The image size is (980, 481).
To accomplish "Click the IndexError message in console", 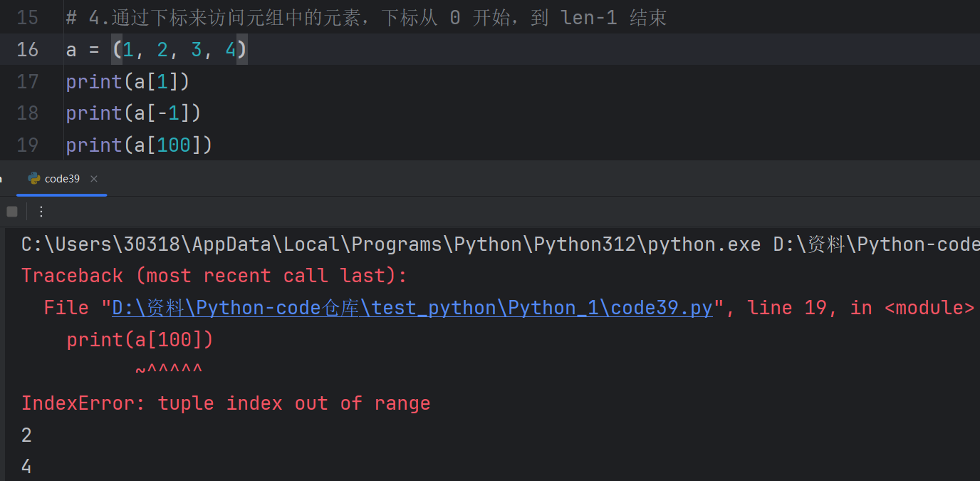I will pyautogui.click(x=225, y=403).
